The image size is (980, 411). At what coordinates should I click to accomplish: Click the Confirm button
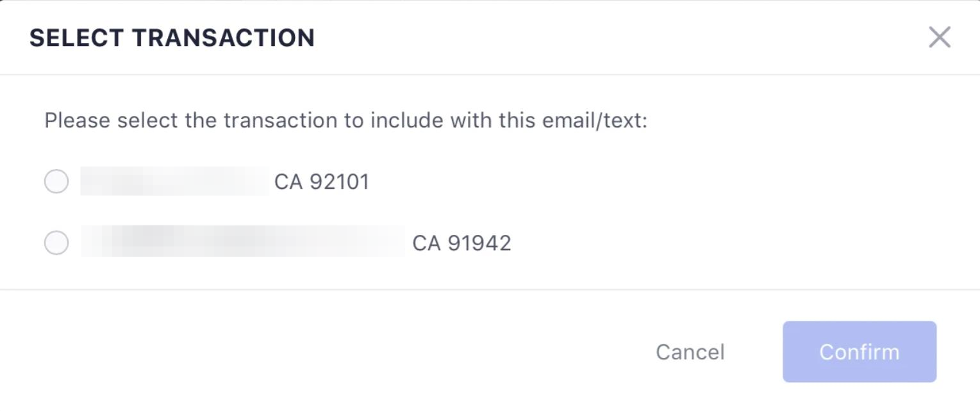(x=859, y=351)
